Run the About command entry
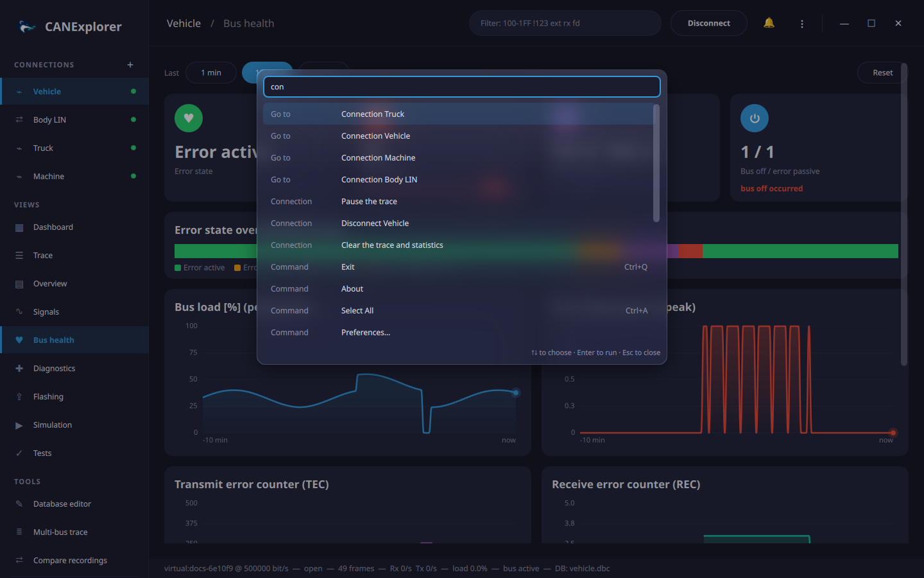Image resolution: width=924 pixels, height=578 pixels. (x=458, y=289)
